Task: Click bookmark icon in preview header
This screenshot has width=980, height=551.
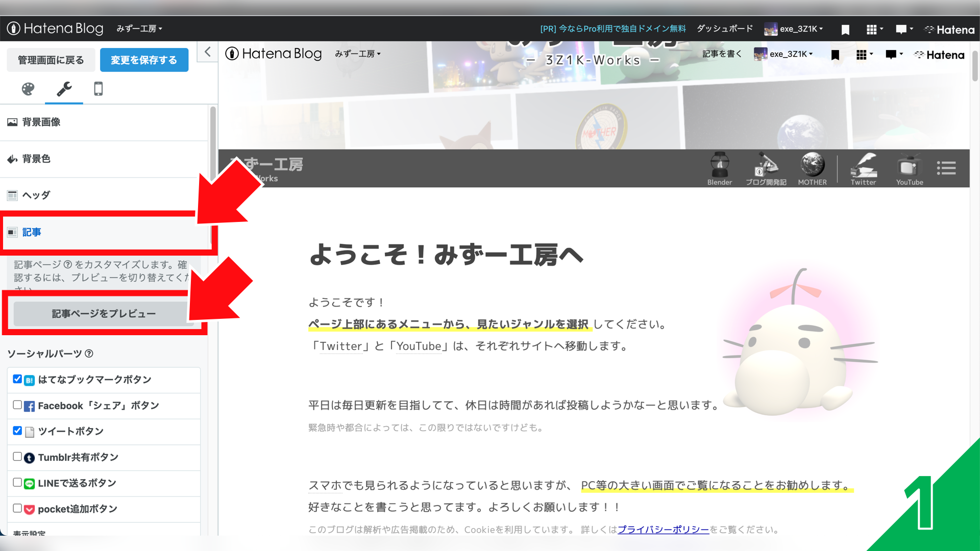Action: pyautogui.click(x=835, y=55)
